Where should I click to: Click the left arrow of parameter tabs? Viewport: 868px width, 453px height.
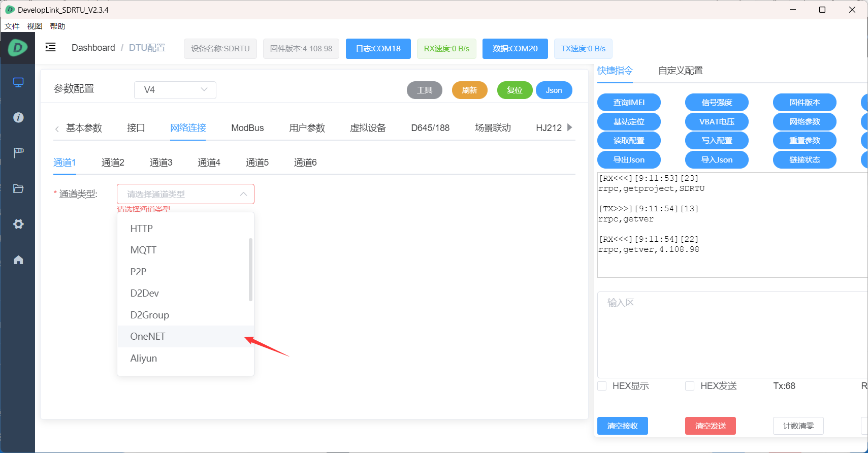(x=57, y=129)
